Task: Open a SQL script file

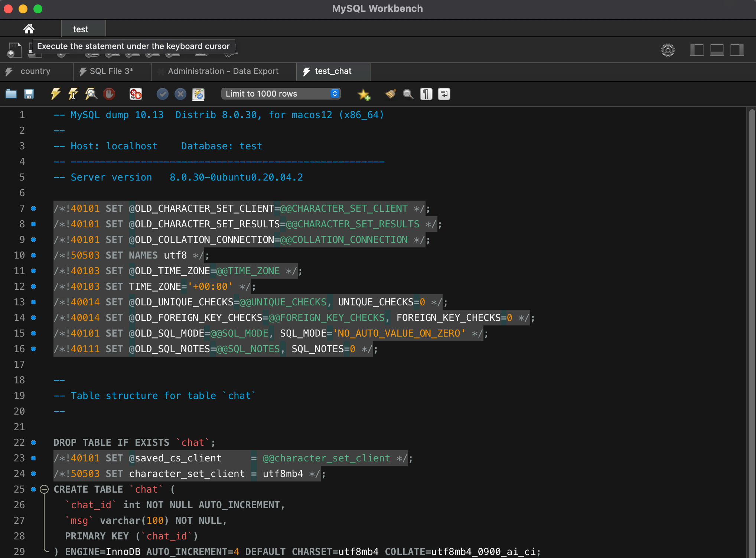Action: coord(11,94)
